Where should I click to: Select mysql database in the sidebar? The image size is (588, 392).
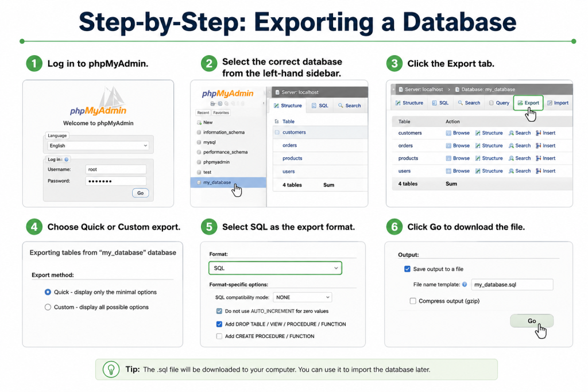pos(209,142)
